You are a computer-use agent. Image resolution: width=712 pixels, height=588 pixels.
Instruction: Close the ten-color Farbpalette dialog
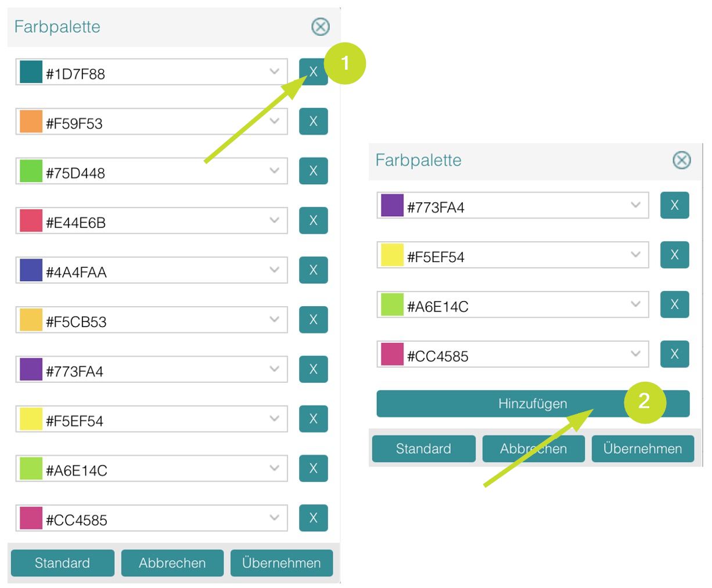pyautogui.click(x=320, y=27)
